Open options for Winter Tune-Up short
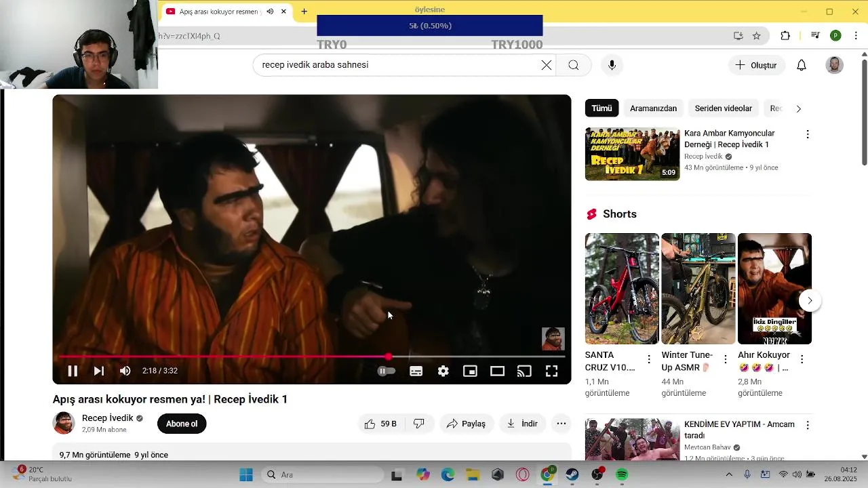Screen dimensions: 868x488 coord(725,359)
